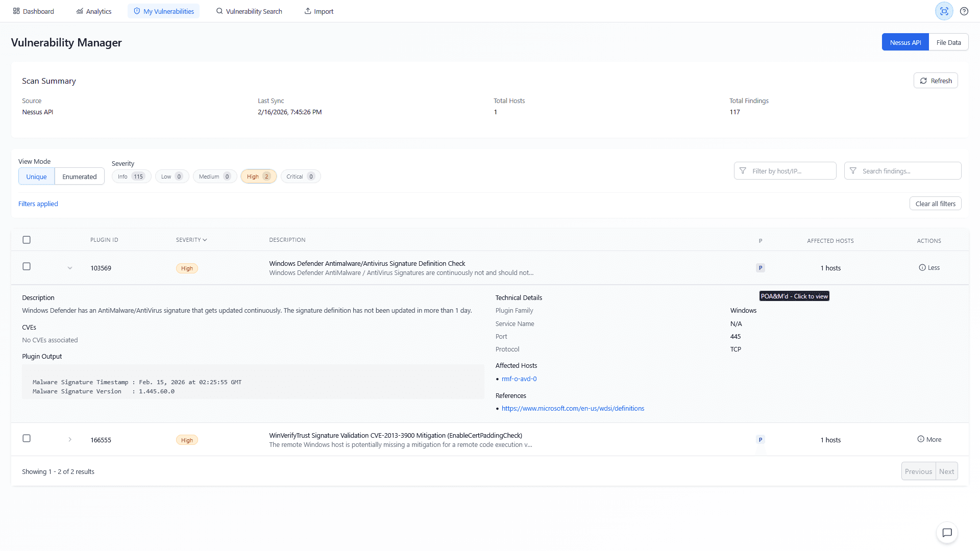Check the checkbox for plugin 166555
Screen dimensions: 980x551
point(27,438)
